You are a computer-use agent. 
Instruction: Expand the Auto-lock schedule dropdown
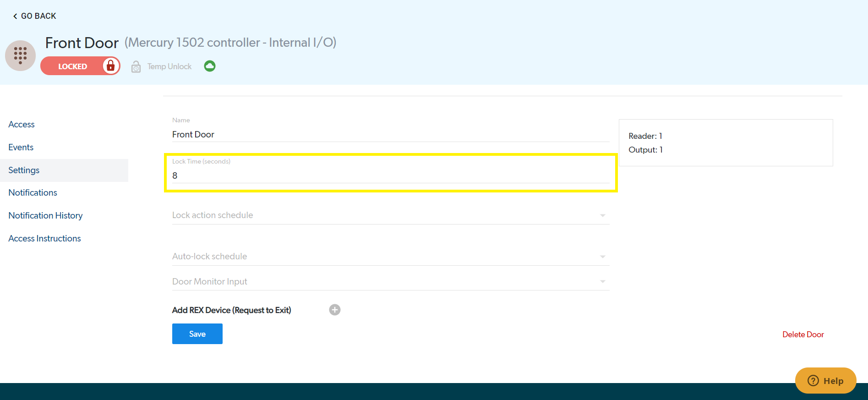pyautogui.click(x=391, y=256)
